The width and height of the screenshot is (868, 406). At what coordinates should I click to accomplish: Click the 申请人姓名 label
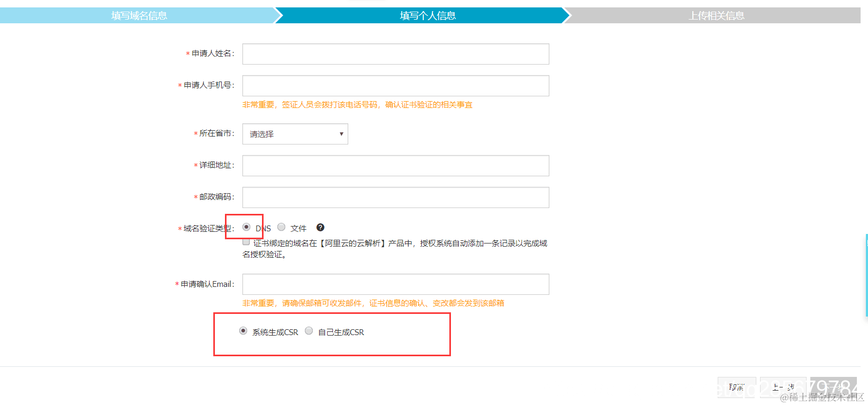210,53
